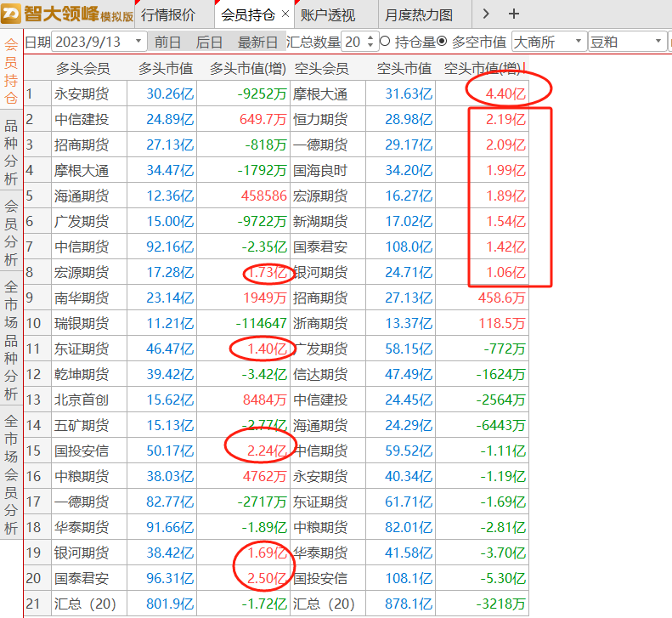This screenshot has width=672, height=618.
Task: Select 永安期货 in the long member column
Action: click(x=82, y=94)
